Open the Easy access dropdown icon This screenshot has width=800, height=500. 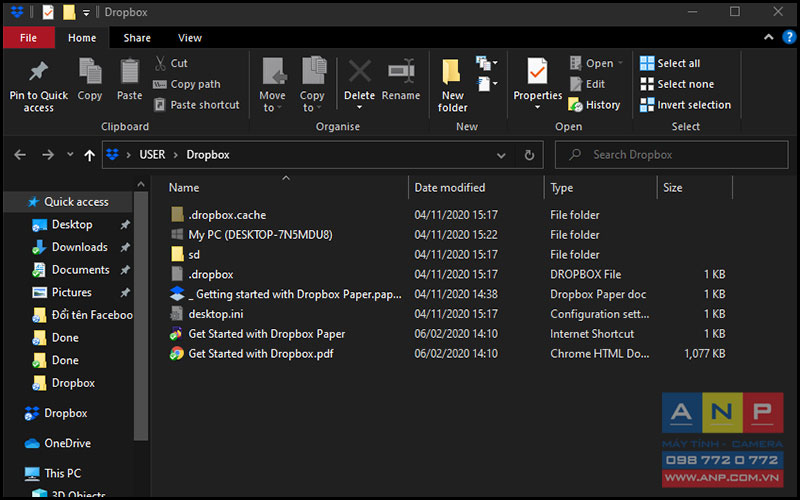point(487,84)
